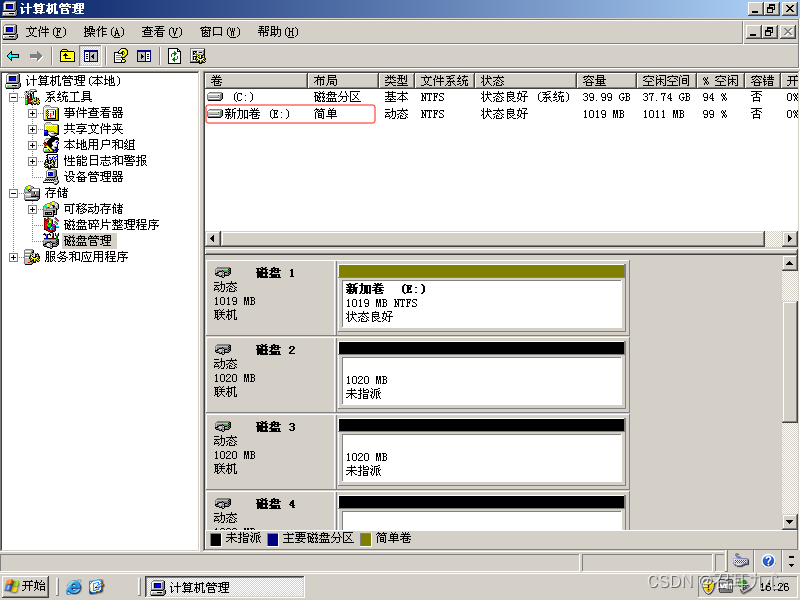800x600 pixels.
Task: Sort by Free Space (空闲空间) column header
Action: coord(667,81)
